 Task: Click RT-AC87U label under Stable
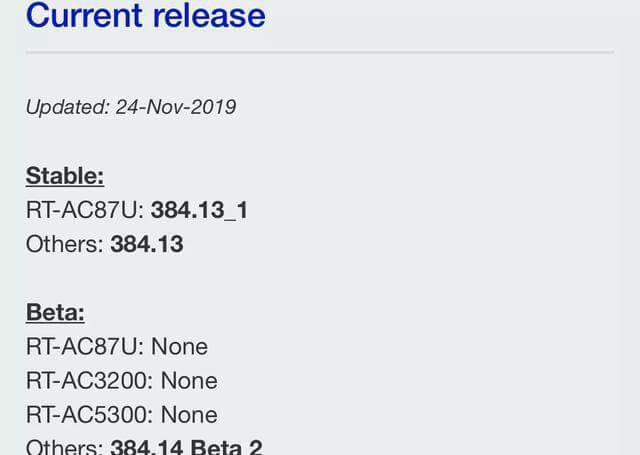tap(83, 210)
